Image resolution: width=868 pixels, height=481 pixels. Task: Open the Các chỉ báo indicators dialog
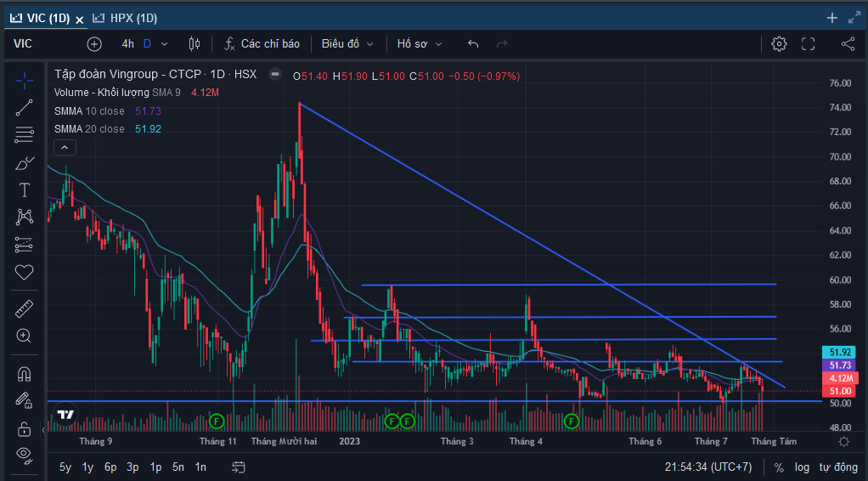(262, 44)
